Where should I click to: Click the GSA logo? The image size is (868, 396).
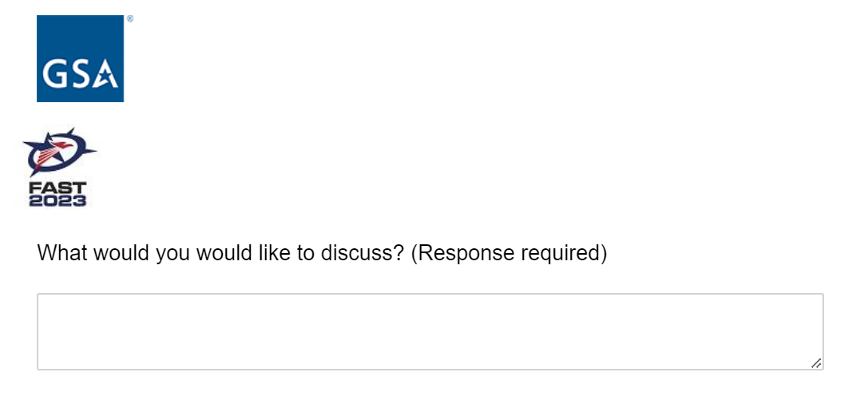pos(80,58)
